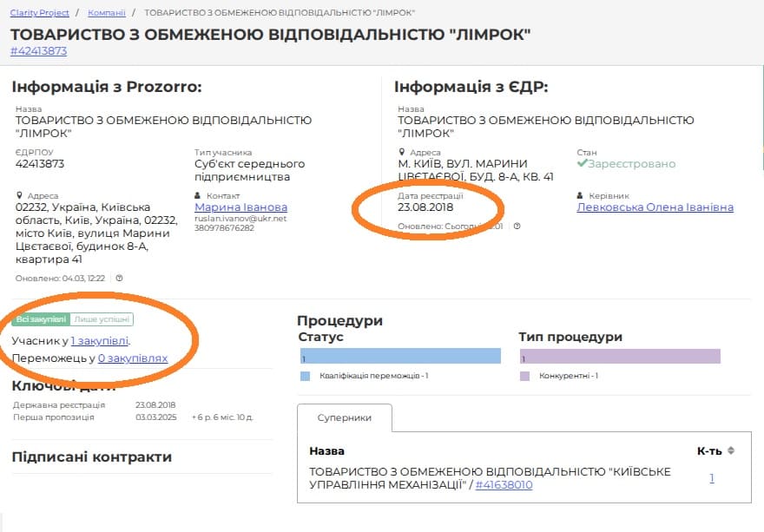764x532 pixels.
Task: Click the map pin icon in ЄДР address
Action: tap(401, 153)
